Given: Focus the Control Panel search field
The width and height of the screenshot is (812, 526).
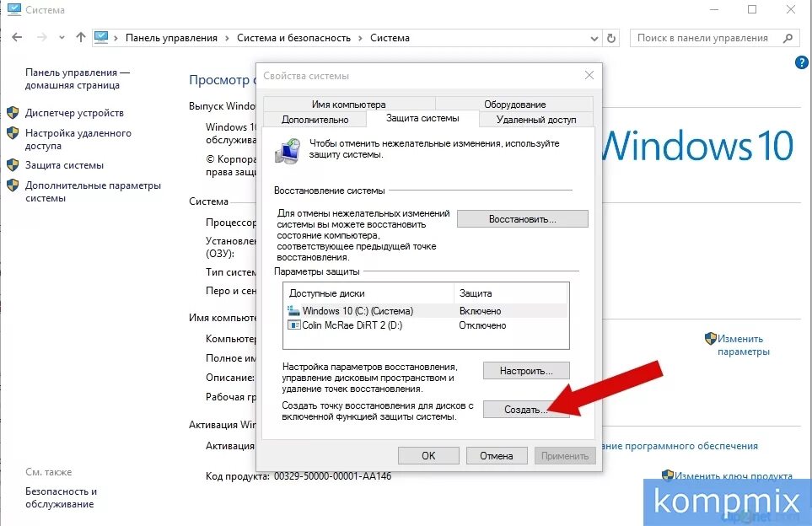Looking at the screenshot, I should pyautogui.click(x=713, y=38).
